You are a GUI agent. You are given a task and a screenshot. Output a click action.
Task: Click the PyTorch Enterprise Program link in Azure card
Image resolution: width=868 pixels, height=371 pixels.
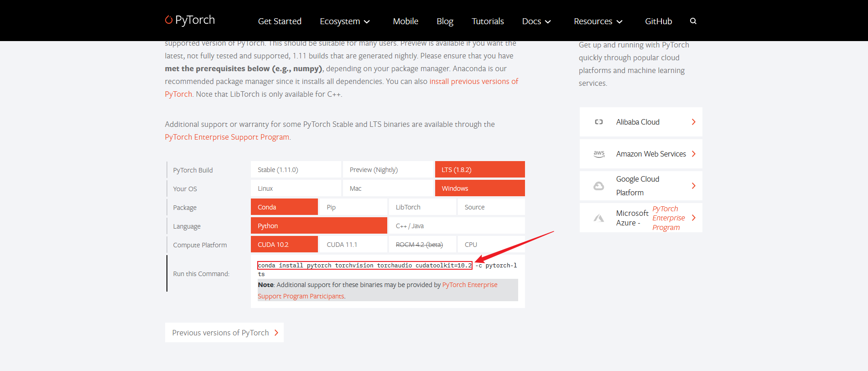[x=669, y=218]
